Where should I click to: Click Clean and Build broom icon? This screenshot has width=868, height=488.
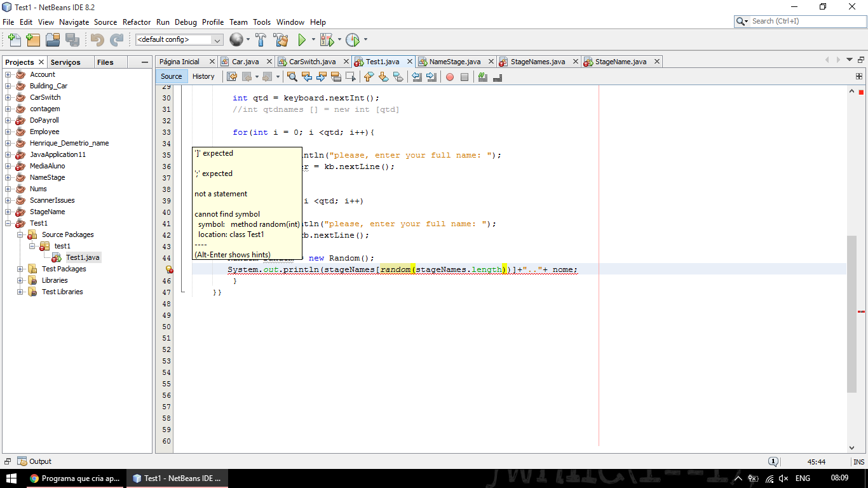pos(280,40)
